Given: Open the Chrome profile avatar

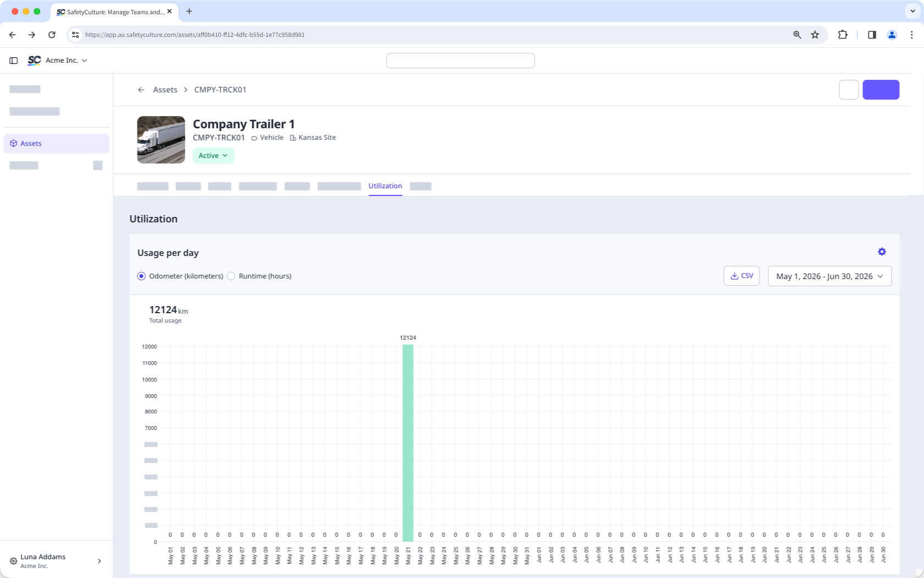Looking at the screenshot, I should point(892,35).
